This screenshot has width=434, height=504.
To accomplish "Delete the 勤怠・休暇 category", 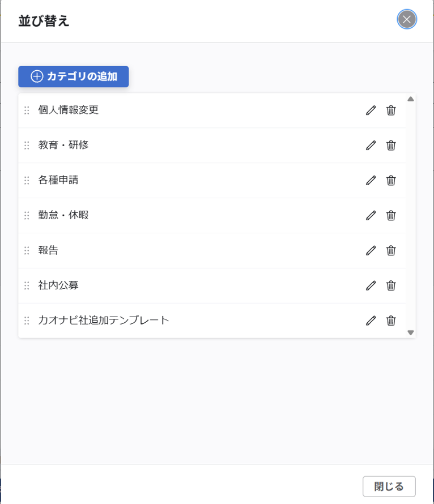I will click(391, 215).
